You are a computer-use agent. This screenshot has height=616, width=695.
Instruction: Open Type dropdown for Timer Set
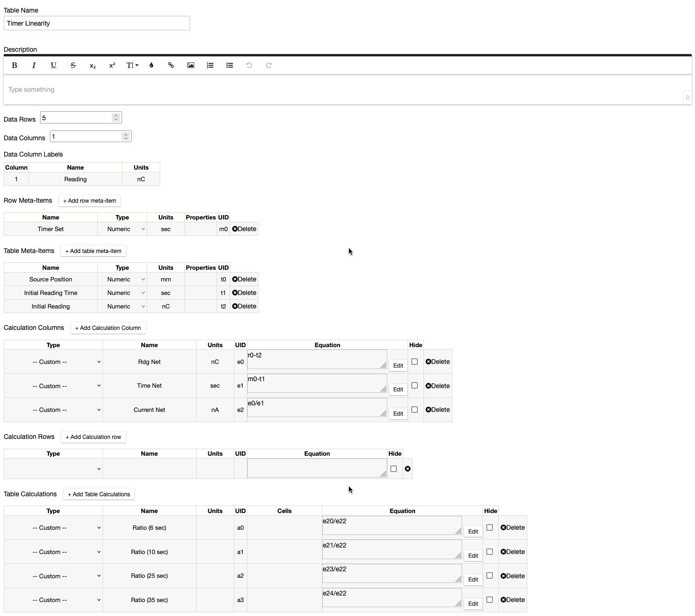coord(125,229)
